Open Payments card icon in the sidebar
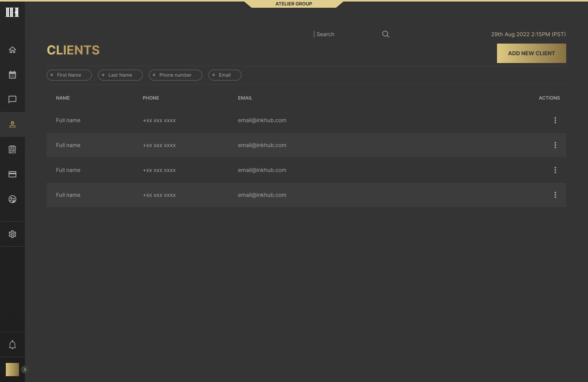Screen dimensions: 588x382 pyautogui.click(x=12, y=174)
